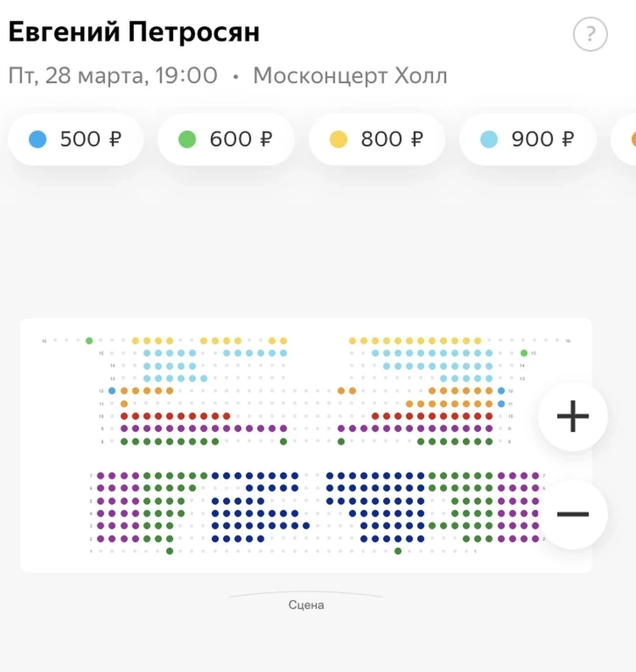The image size is (636, 672).
Task: Select the green seat in row 1, right section
Action: click(398, 552)
